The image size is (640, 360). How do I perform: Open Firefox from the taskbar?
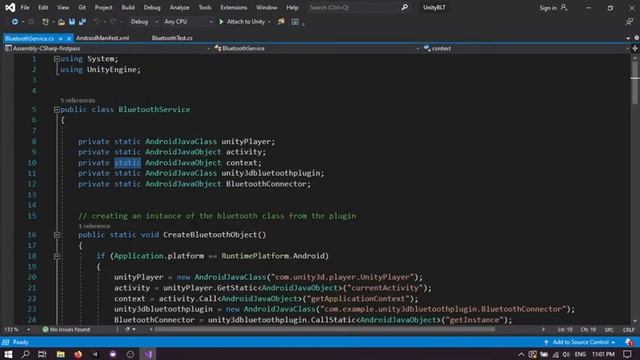pyautogui.click(x=78, y=354)
